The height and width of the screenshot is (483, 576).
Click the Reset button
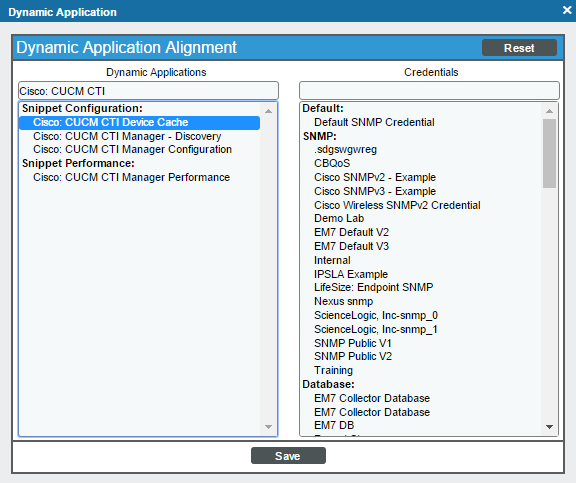[519, 48]
